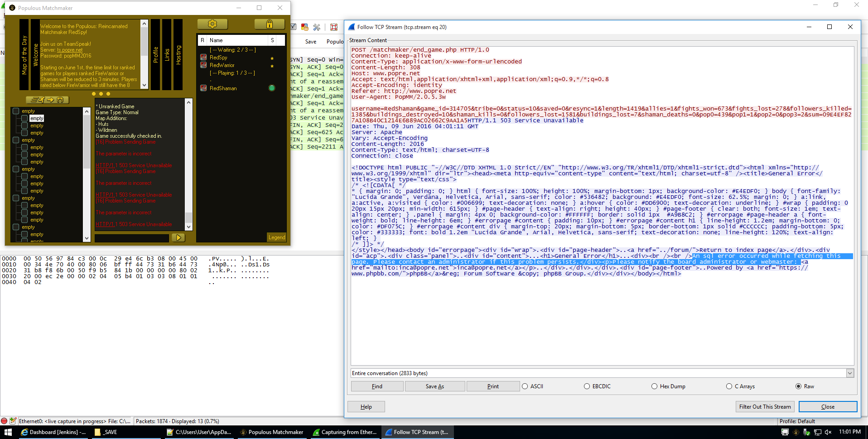868x439 pixels.
Task: Select the Hex Dump radio button
Action: pos(654,386)
